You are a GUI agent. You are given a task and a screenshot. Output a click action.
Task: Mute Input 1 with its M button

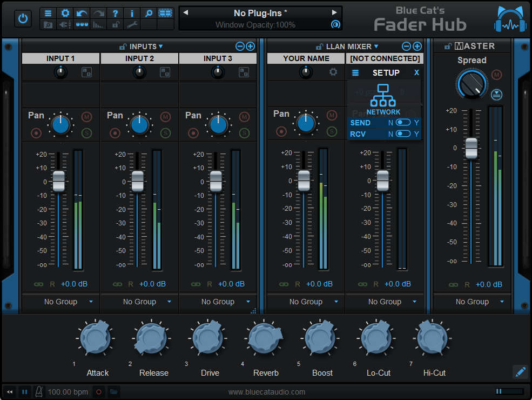click(x=86, y=117)
